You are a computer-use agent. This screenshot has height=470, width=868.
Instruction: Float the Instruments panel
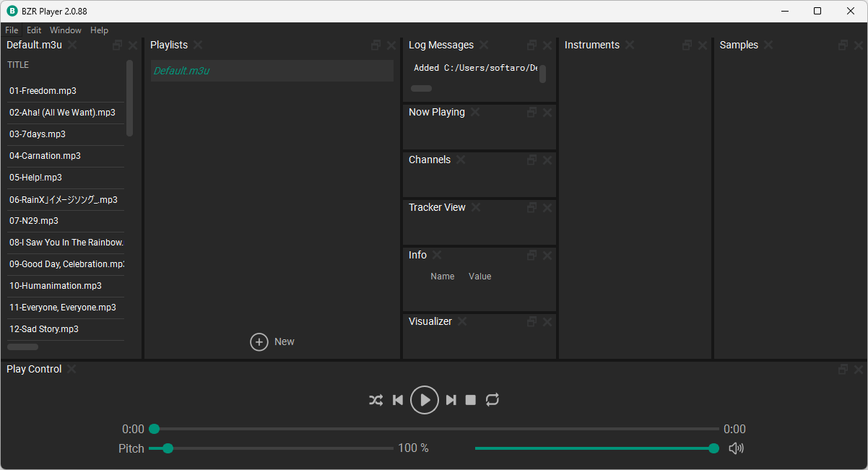click(x=687, y=45)
